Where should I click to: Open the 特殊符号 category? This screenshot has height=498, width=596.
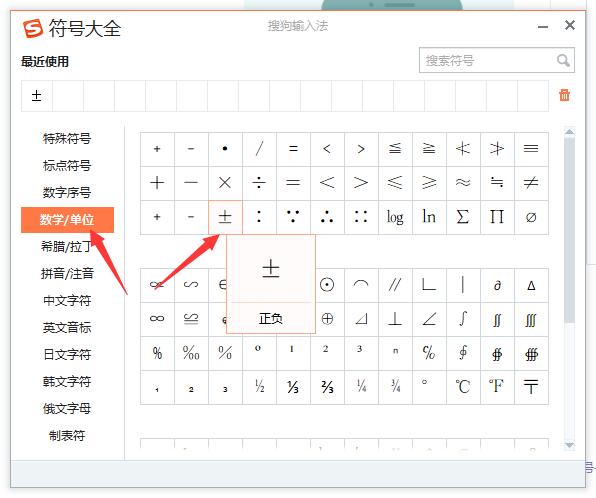[x=67, y=138]
